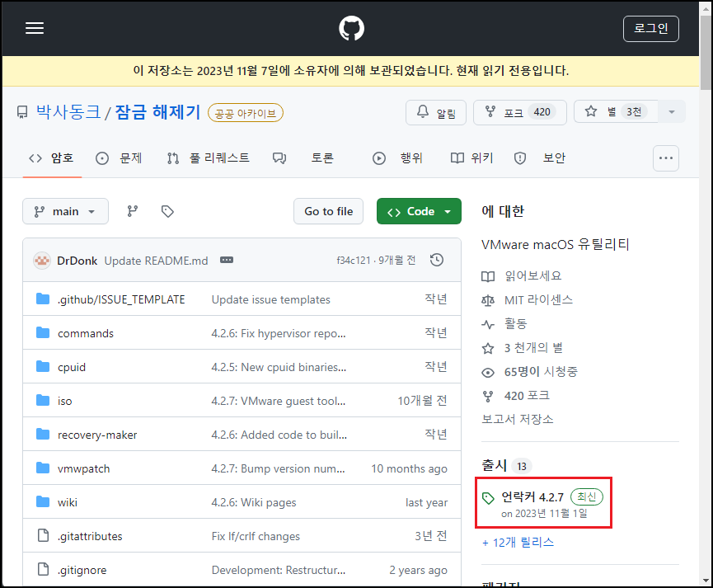This screenshot has width=713, height=588.
Task: Go to GitHub home via logo
Action: click(x=351, y=28)
